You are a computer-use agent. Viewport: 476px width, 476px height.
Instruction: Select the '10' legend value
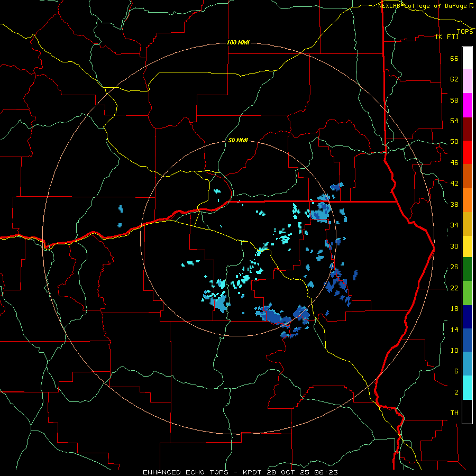coord(454,350)
